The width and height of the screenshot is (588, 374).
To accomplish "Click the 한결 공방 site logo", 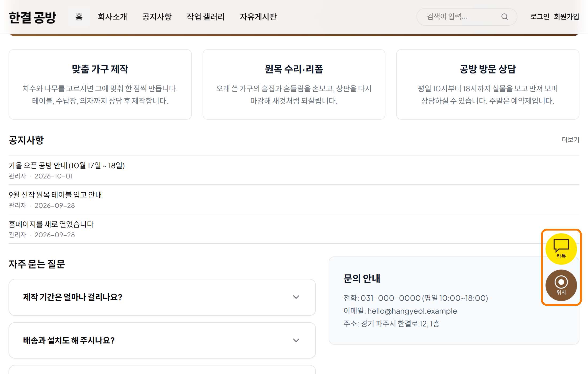I will click(x=32, y=17).
